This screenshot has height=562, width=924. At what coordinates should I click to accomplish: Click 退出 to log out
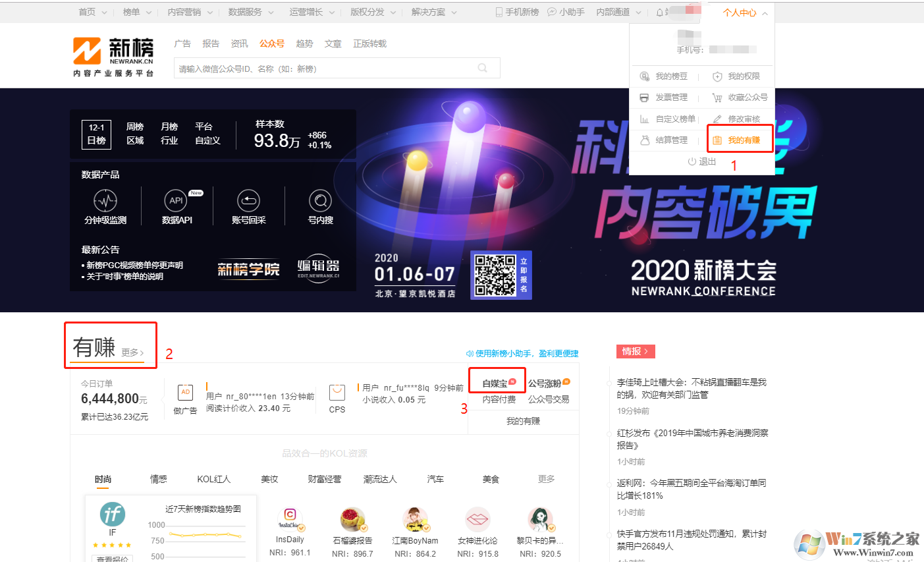[702, 161]
